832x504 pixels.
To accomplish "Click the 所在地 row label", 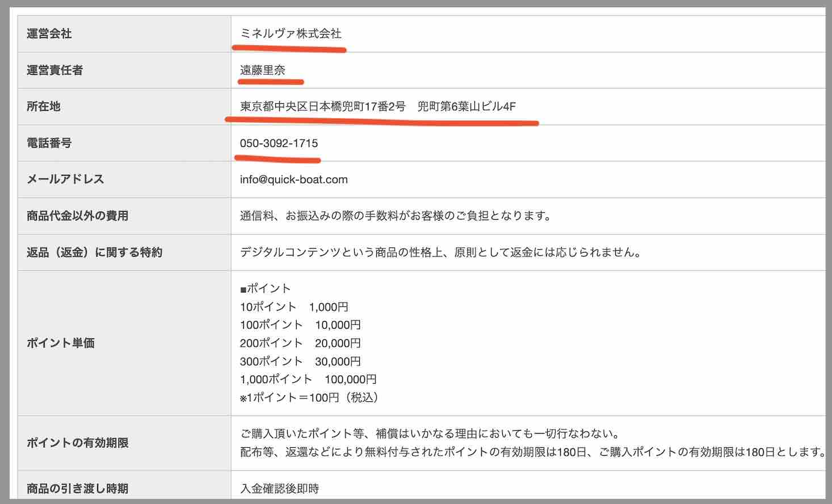I will 43,107.
